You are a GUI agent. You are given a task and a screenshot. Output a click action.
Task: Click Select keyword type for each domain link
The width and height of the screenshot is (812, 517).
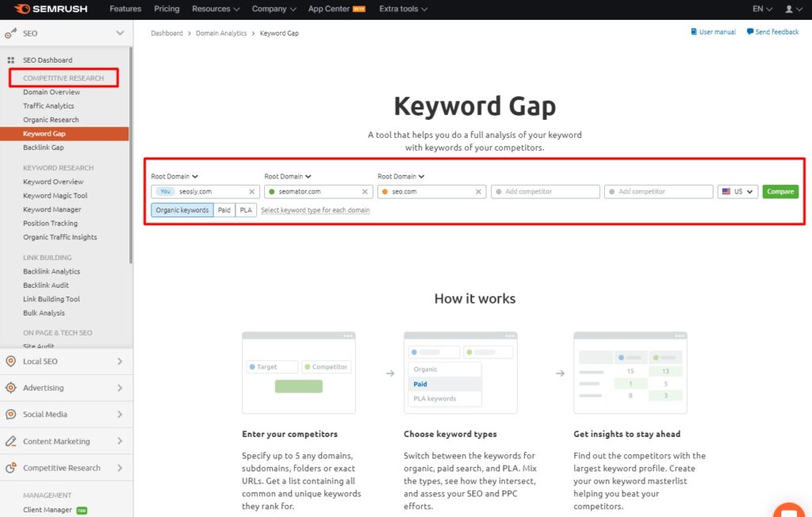pyautogui.click(x=315, y=210)
